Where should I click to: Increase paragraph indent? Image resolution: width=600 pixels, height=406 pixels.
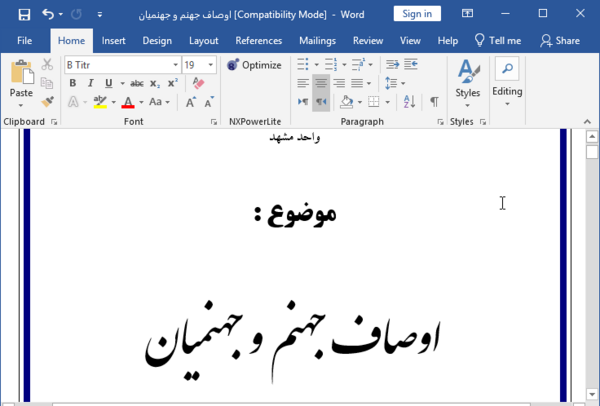[x=411, y=64]
